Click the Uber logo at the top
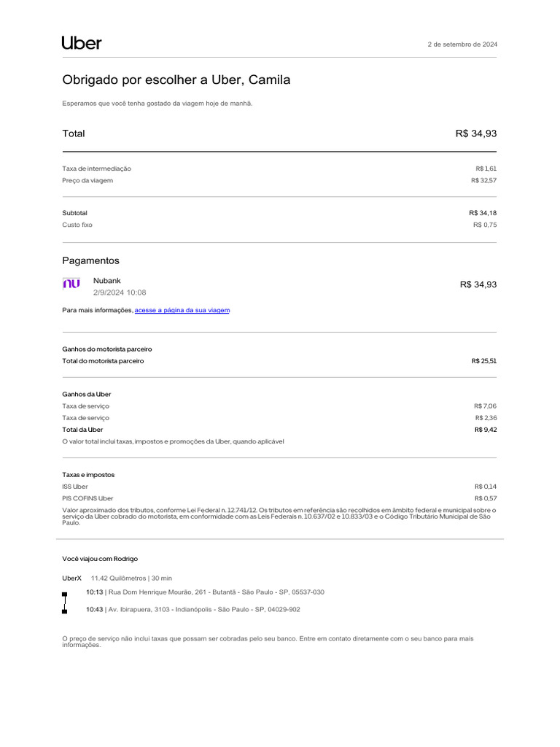This screenshot has height=747, width=560. click(82, 43)
